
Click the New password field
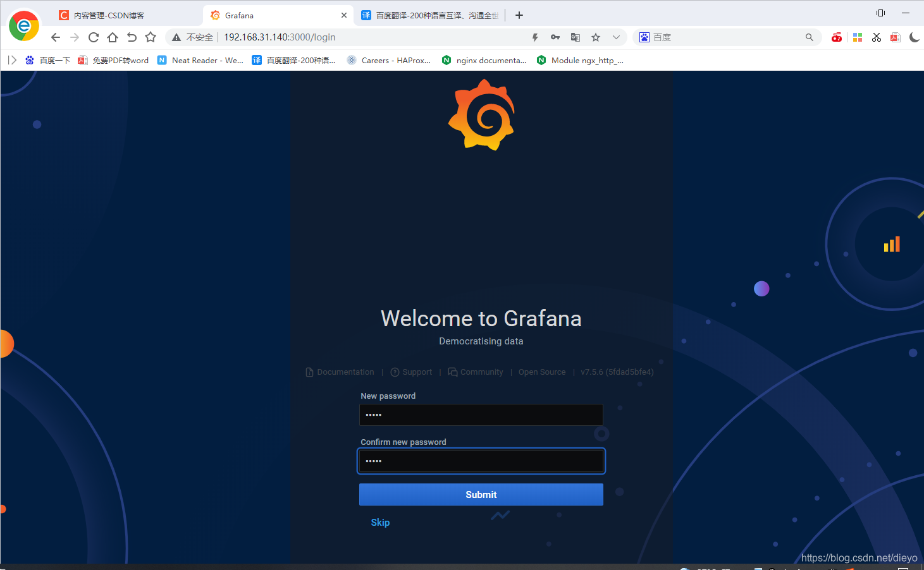click(x=481, y=415)
